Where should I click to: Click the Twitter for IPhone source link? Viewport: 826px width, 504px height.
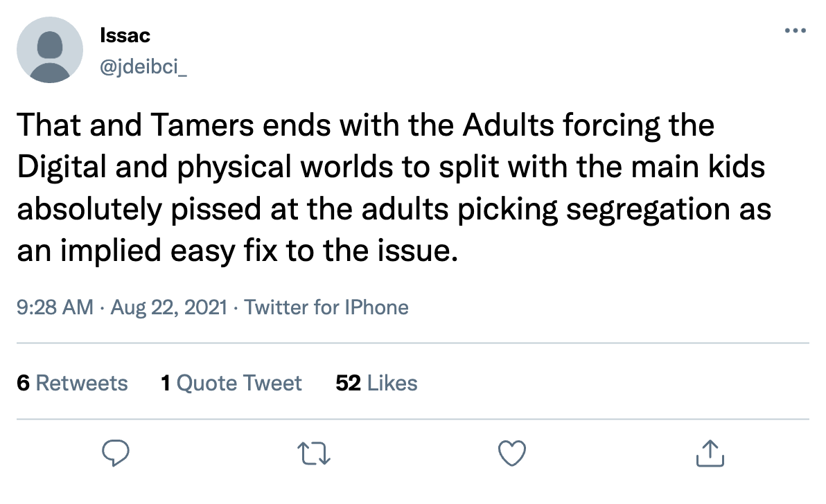click(326, 307)
